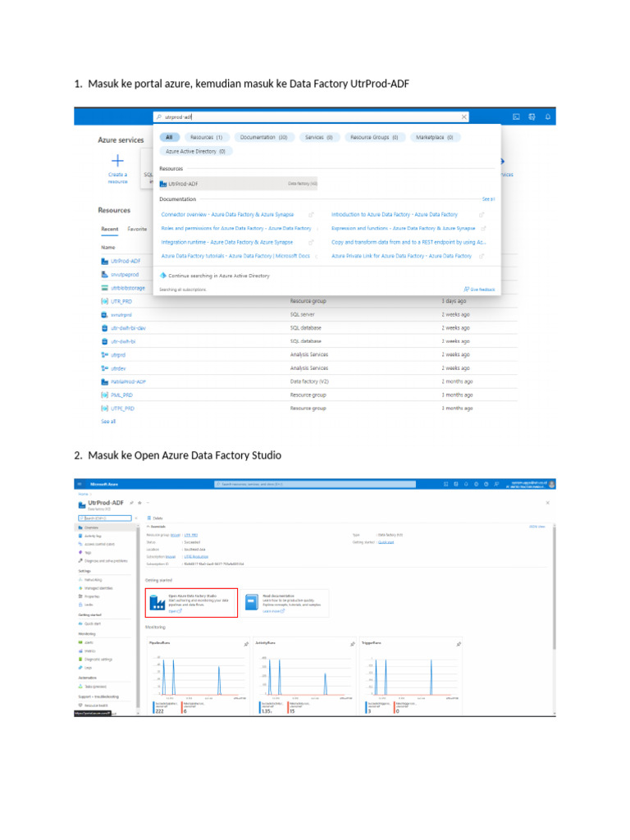Click the Microsoft Azure header search bar
Screen dimensions: 630x840
tap(315, 484)
